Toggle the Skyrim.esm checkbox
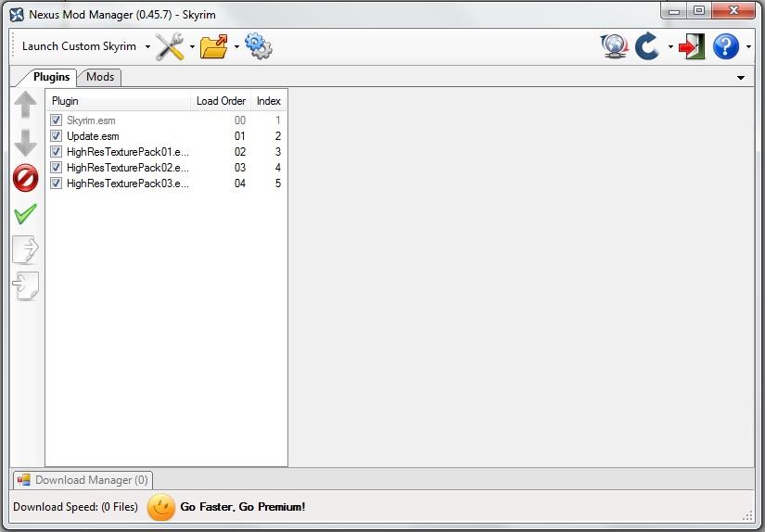 57,120
